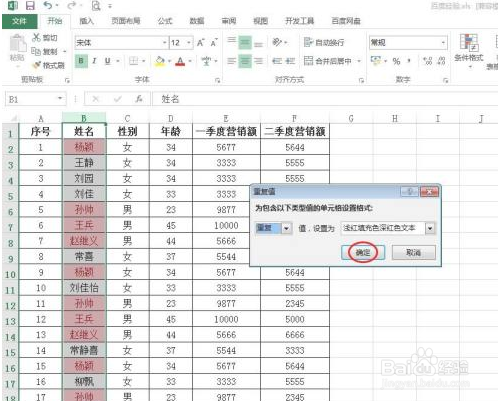Click the comma style icon
498x401 pixels.
click(409, 61)
